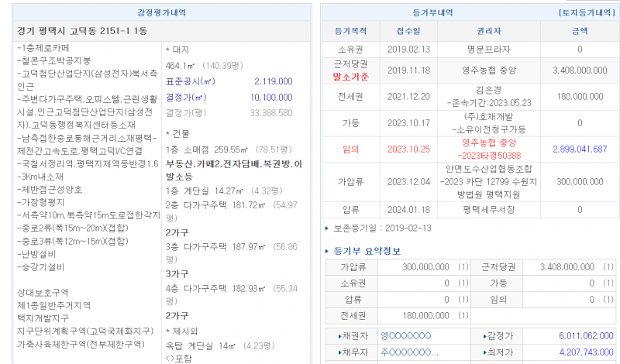Screen dimensions: 620x364
Task: Click the creditor name 영0000000
Action: click(405, 335)
